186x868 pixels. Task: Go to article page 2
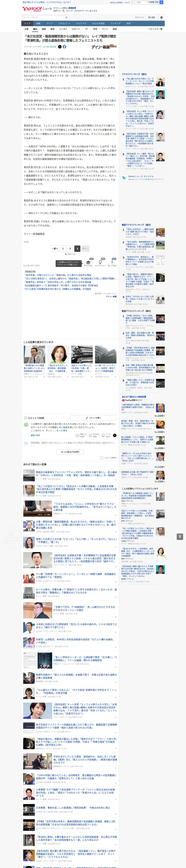point(70,248)
